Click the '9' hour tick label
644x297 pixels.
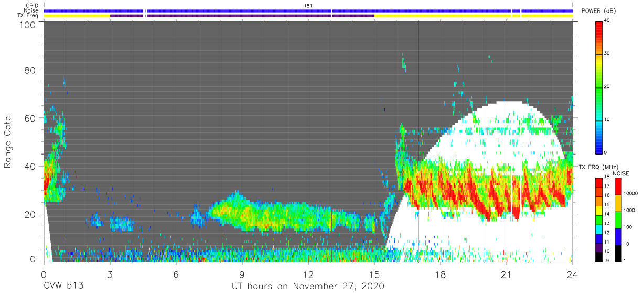242,274
